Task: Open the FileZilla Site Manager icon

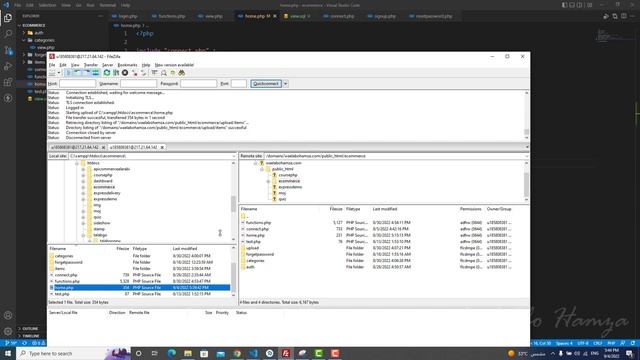Action: click(52, 73)
